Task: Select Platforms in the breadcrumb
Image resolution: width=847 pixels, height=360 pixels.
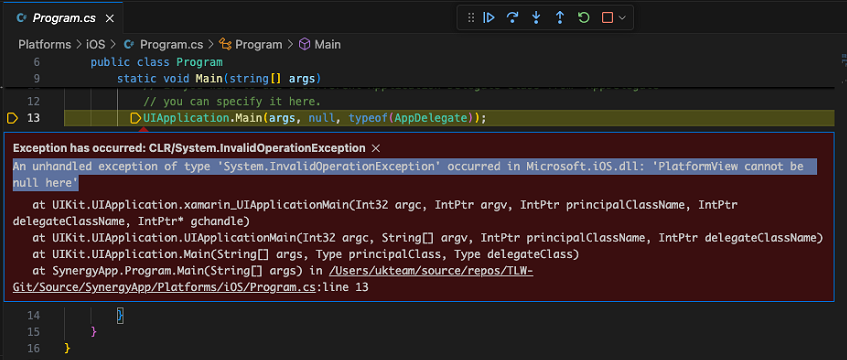Action: 44,44
